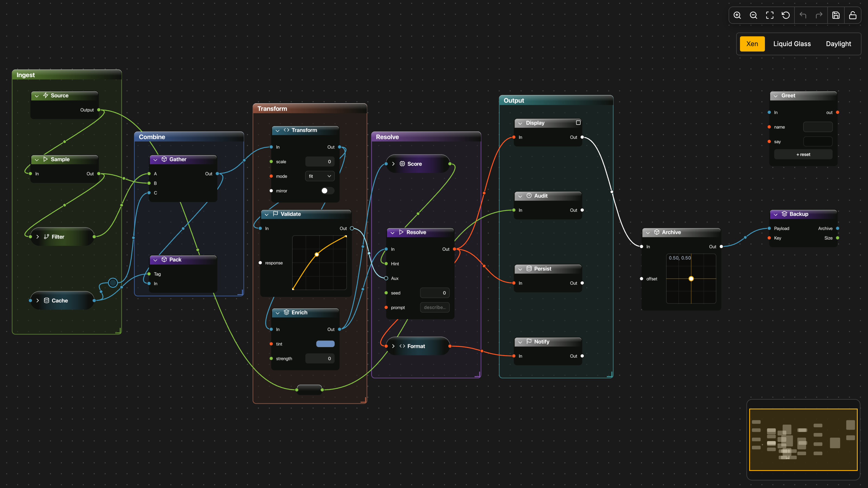This screenshot has height=488, width=868.
Task: Click the offset XY pad handle in Archive
Action: click(691, 278)
